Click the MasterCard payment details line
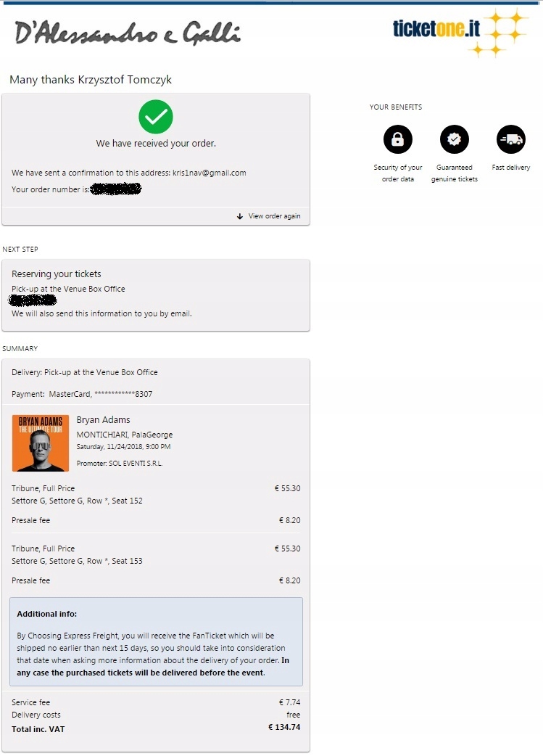Screen dimensions: 543x756 pyautogui.click(x=82, y=394)
